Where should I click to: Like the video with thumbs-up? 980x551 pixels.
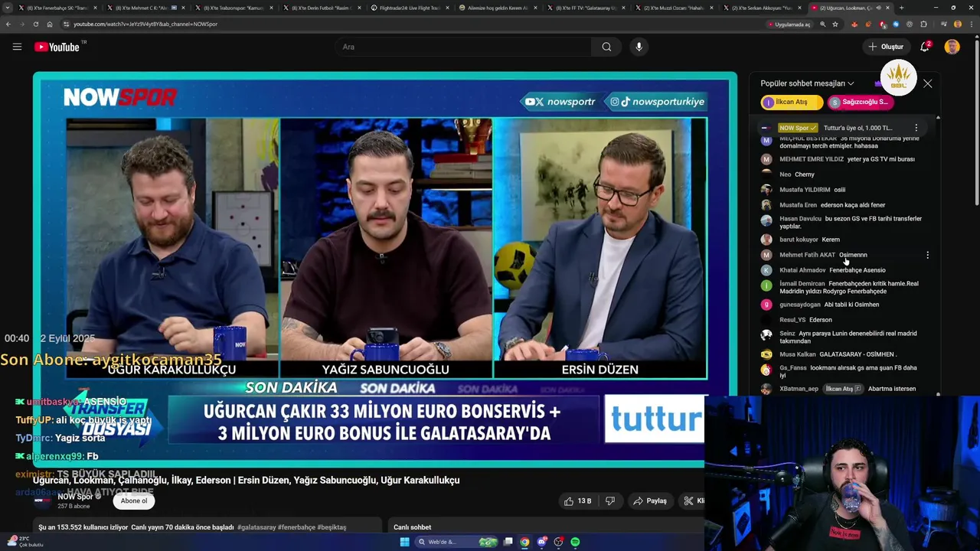click(x=578, y=500)
